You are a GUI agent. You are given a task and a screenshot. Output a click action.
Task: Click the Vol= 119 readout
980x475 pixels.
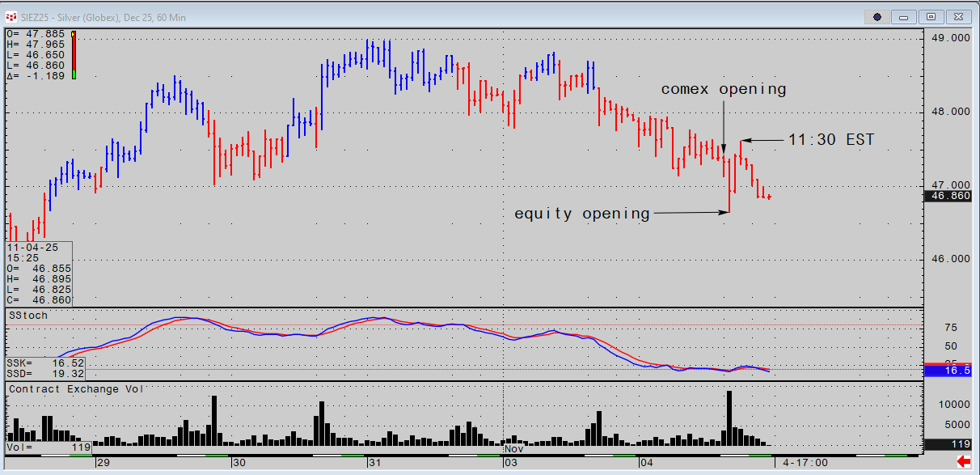click(x=49, y=447)
